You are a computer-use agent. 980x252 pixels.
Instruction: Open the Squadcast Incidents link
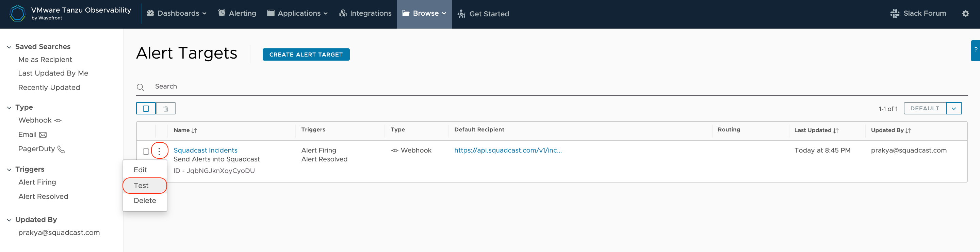(x=206, y=151)
